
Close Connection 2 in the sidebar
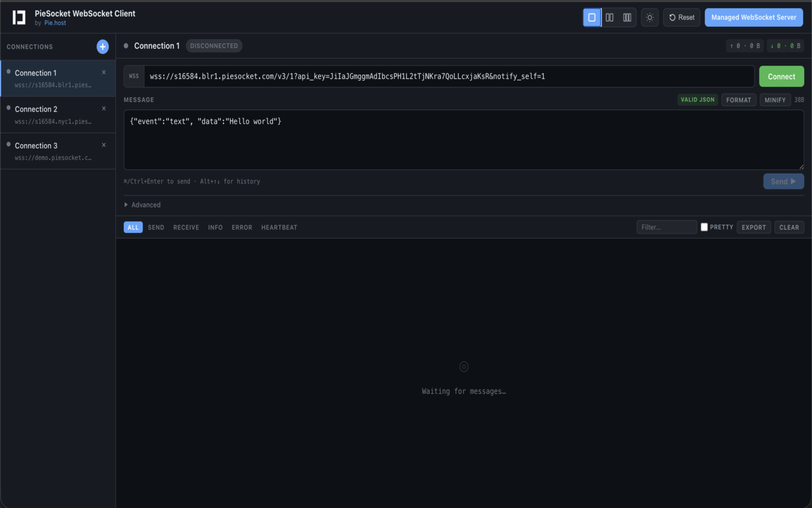pos(104,109)
